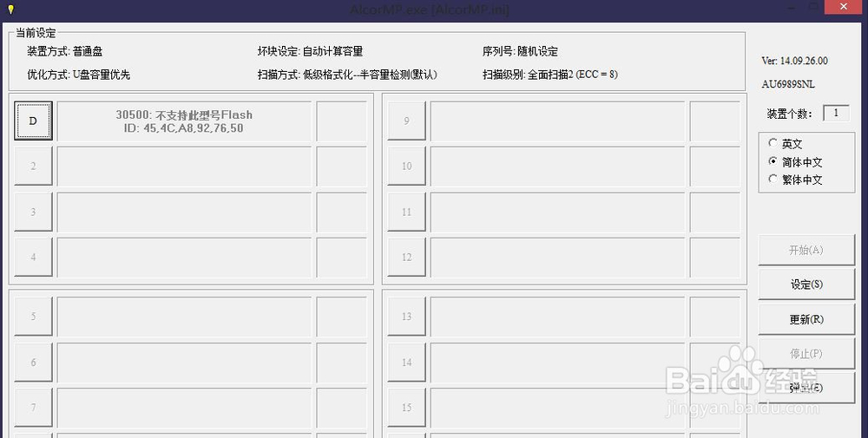Click device slot button 5

33,317
